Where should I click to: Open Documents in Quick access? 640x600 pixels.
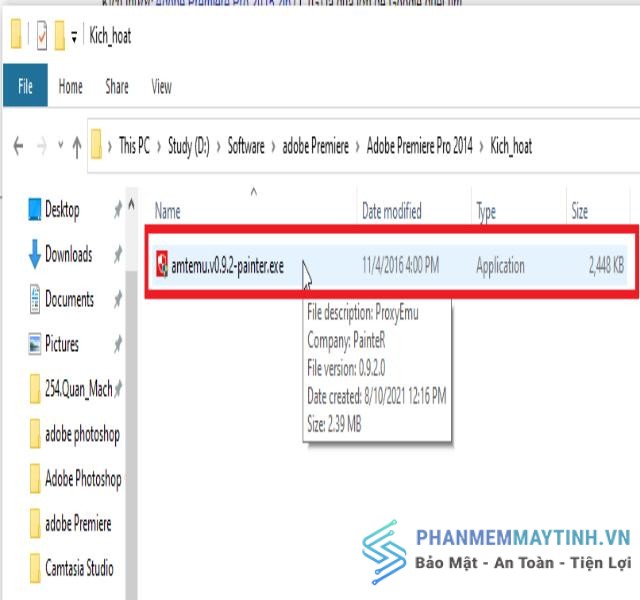coord(69,299)
